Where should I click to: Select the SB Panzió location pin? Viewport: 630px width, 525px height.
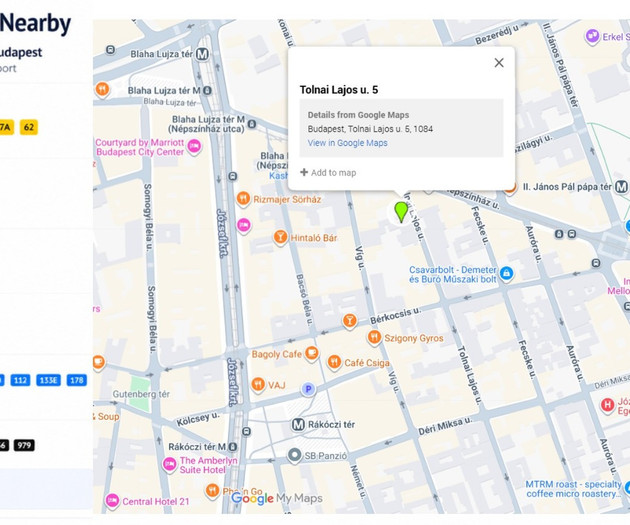point(295,455)
